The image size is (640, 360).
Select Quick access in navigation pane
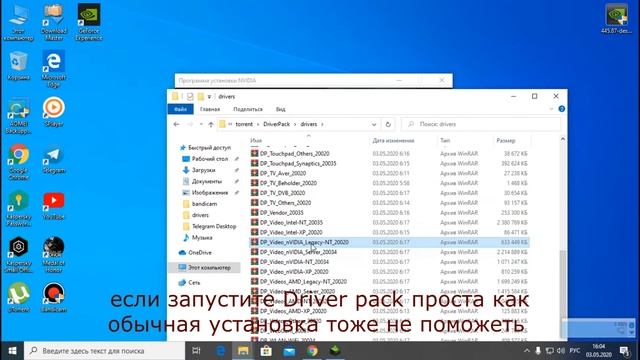point(209,148)
